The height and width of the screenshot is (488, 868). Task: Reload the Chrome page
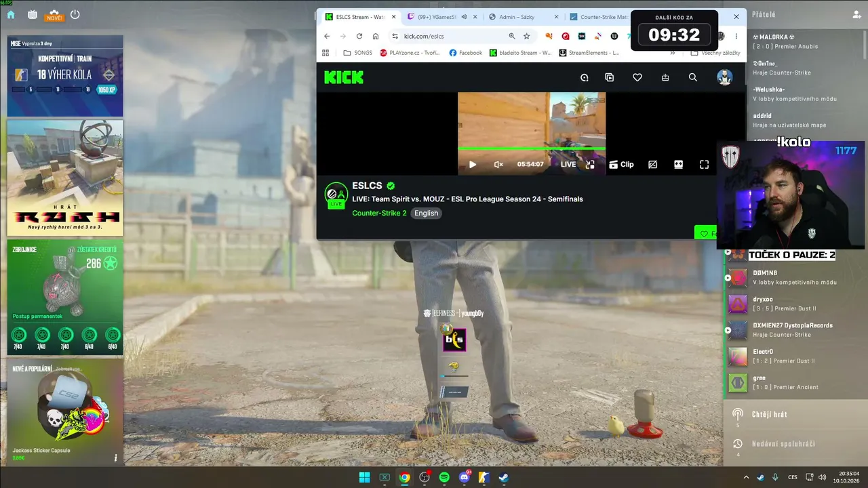coord(359,36)
